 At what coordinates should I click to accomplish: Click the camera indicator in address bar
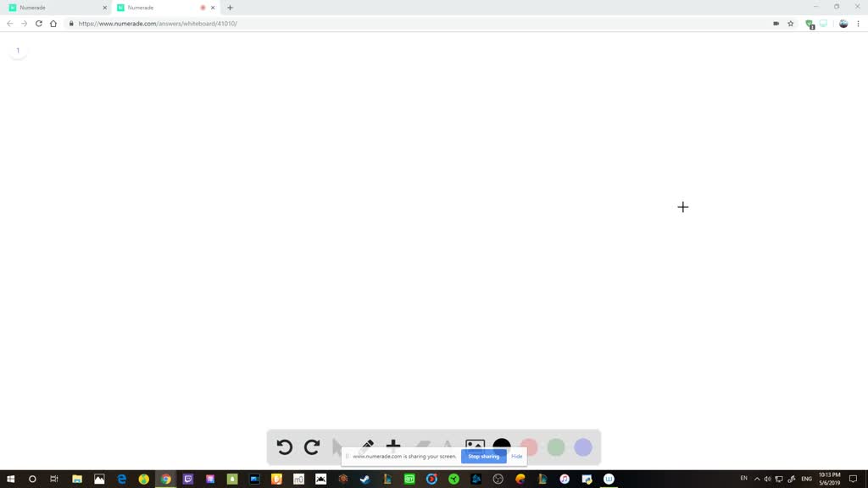tap(776, 24)
